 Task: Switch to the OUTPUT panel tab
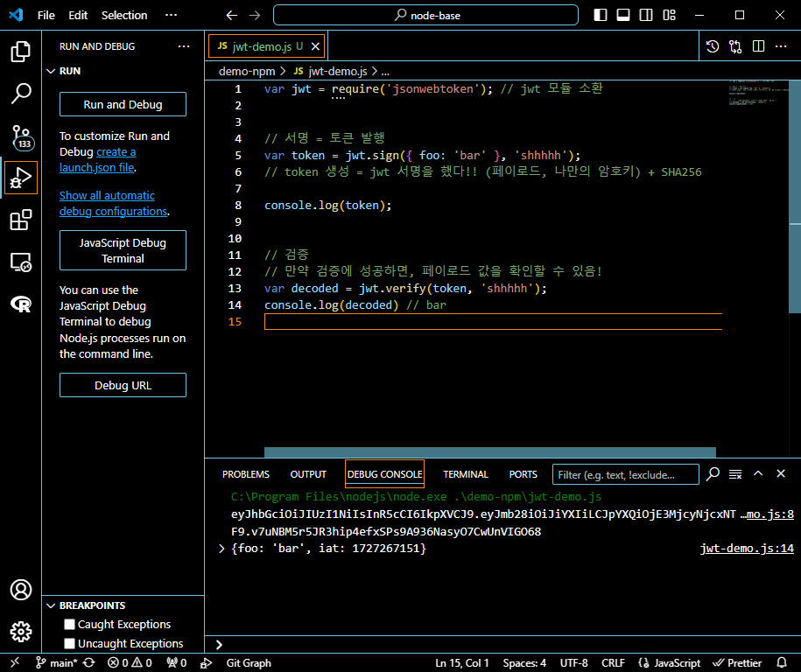[x=308, y=474]
